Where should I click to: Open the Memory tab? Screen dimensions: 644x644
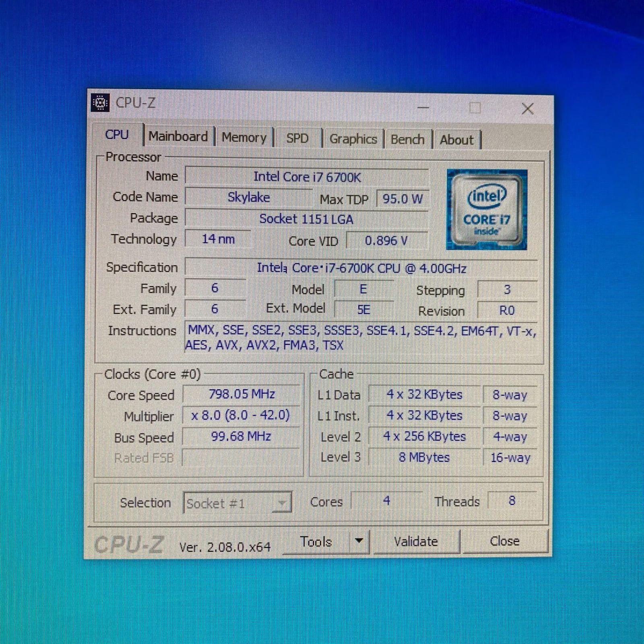point(244,138)
